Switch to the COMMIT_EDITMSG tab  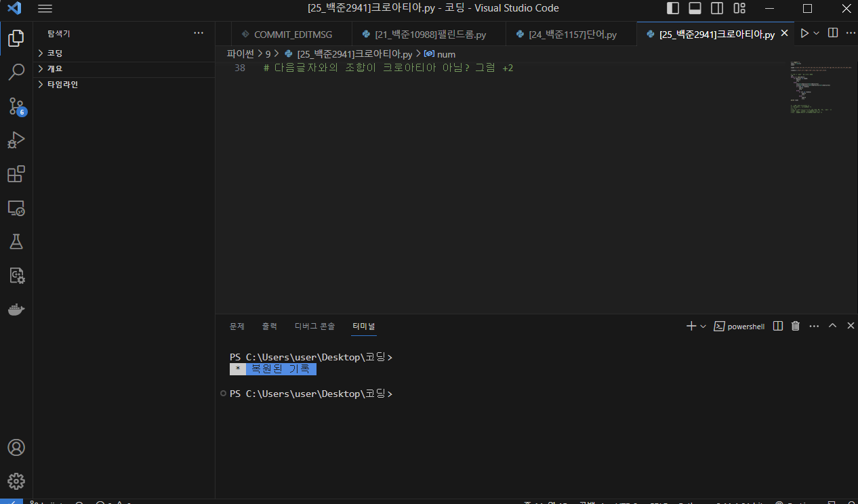pyautogui.click(x=291, y=34)
